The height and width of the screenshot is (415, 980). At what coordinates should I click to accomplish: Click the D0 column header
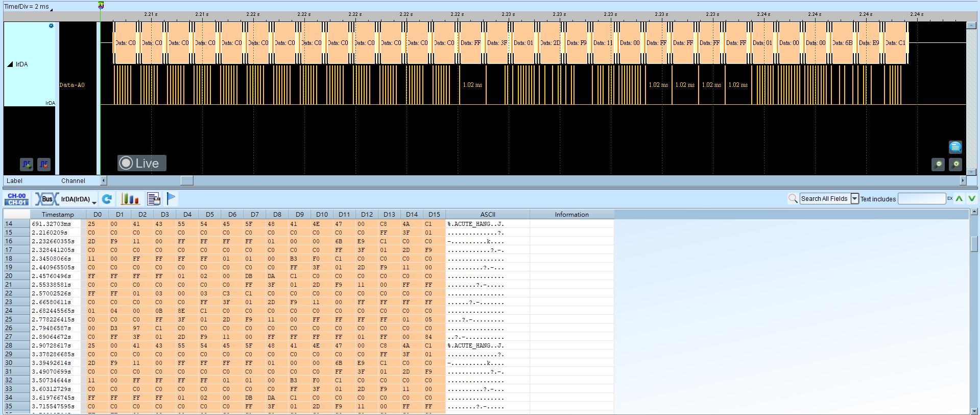[98, 215]
